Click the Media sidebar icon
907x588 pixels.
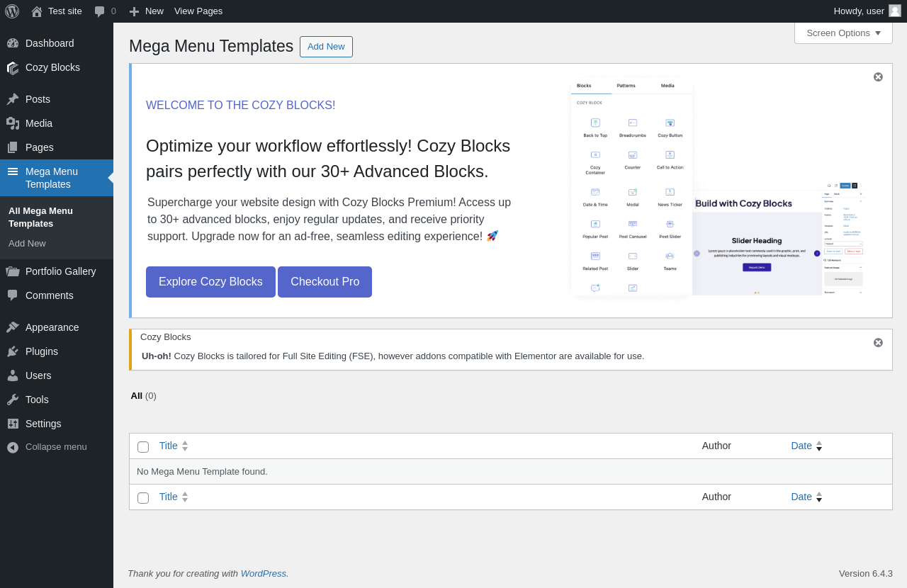tap(13, 123)
